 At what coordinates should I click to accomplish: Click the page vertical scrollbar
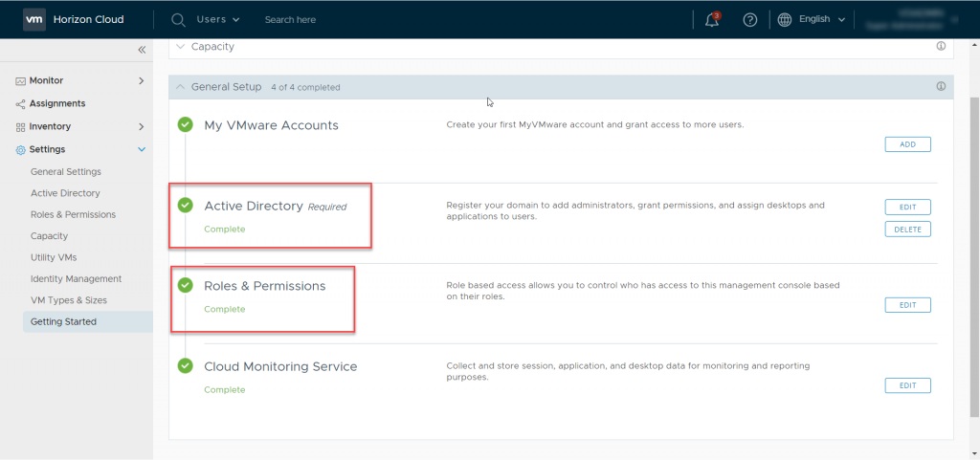click(x=974, y=257)
